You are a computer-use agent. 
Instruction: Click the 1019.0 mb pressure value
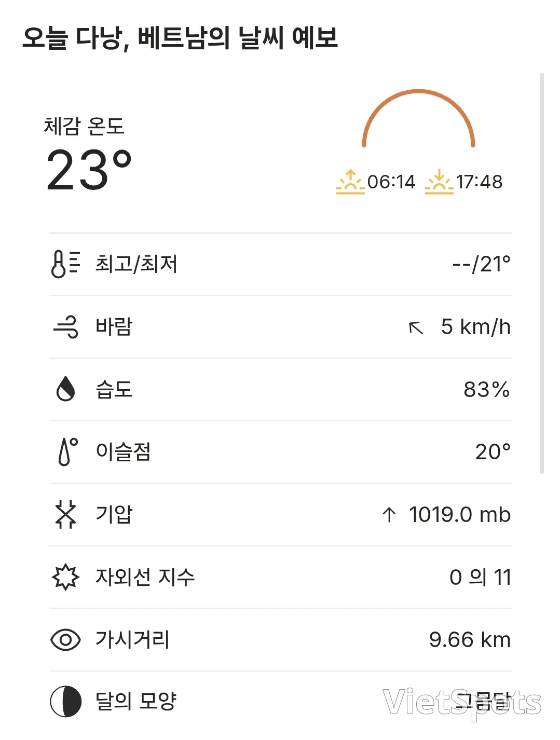coord(460,515)
